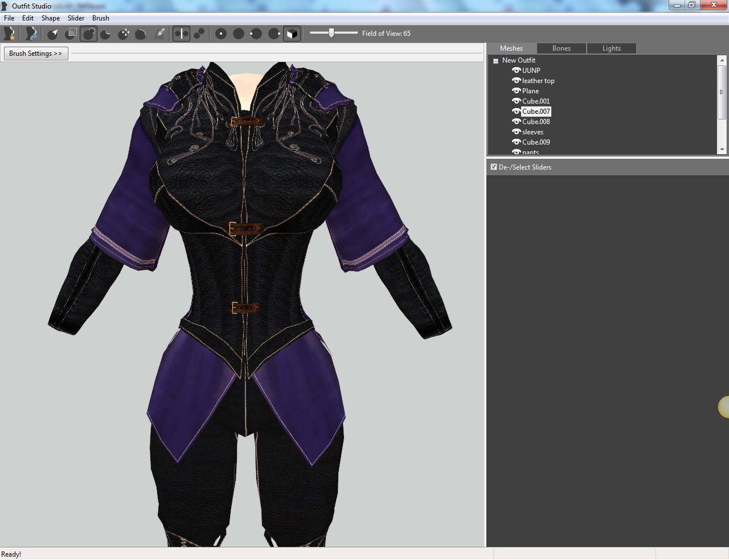
Task: Click the "Ready!" status bar text
Action: 11,554
